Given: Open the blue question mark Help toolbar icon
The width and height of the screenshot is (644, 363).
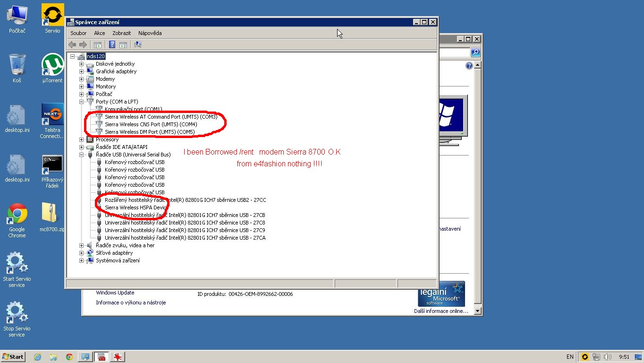Looking at the screenshot, I should click(112, 44).
